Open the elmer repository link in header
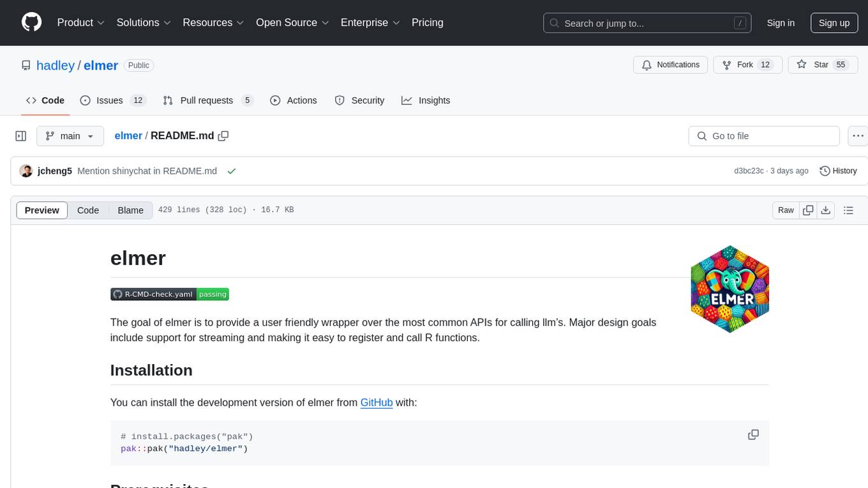This screenshot has width=868, height=488. pyautogui.click(x=101, y=65)
